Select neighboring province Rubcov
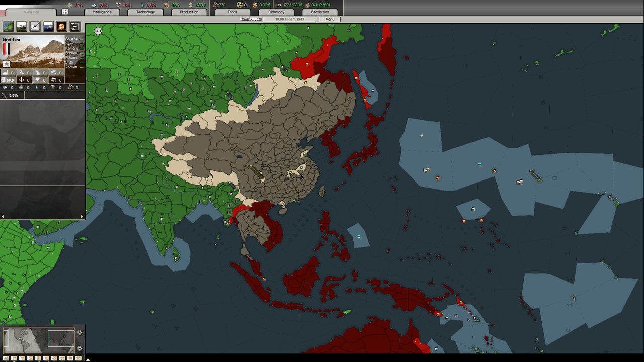644x362 pixels. 71,58
